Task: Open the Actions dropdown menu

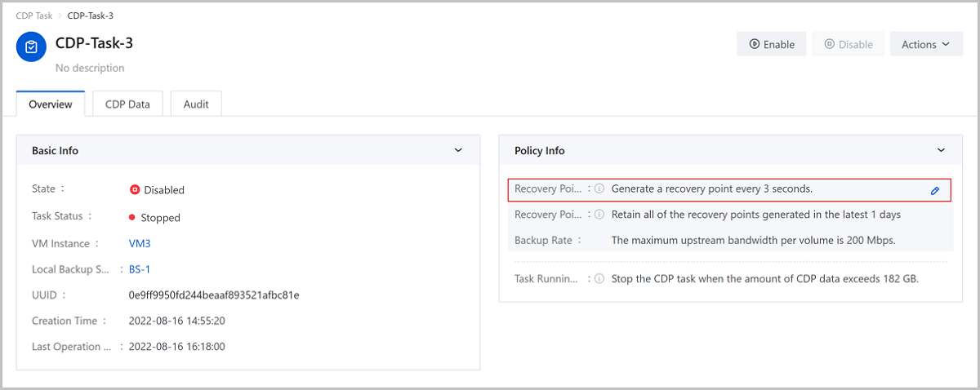Action: click(x=925, y=44)
